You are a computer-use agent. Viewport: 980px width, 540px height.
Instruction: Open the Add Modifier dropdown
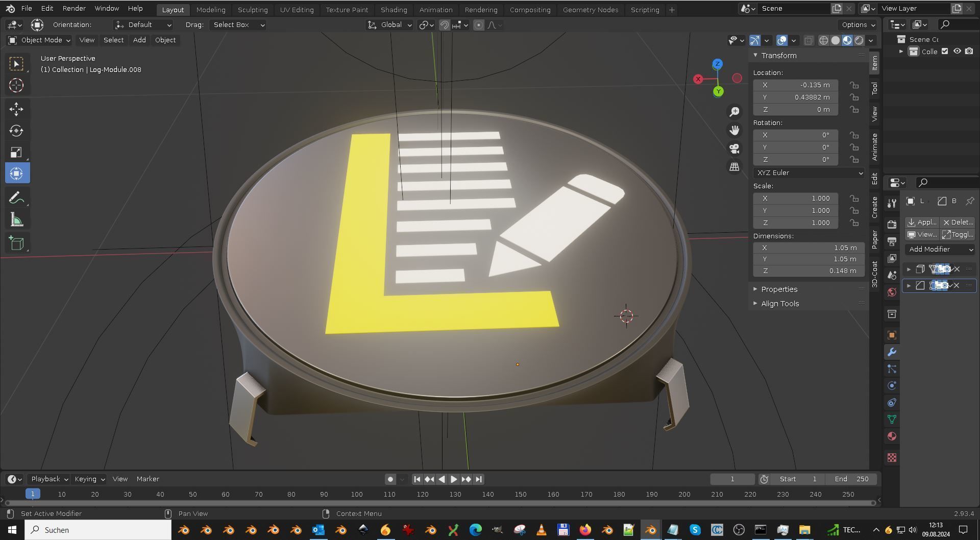[940, 250]
